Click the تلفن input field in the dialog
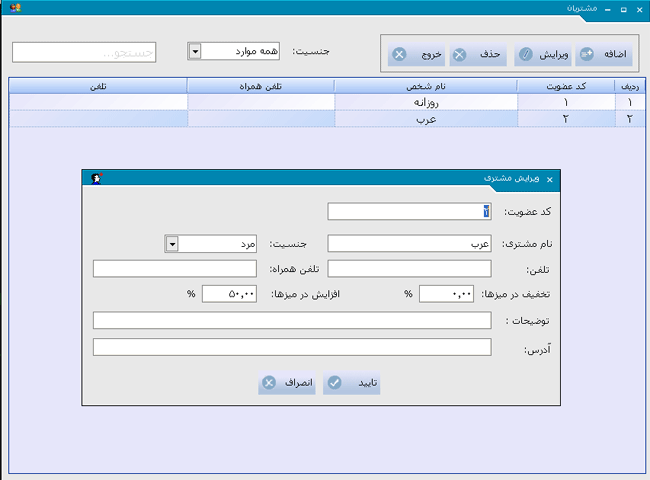650x480 pixels. pyautogui.click(x=410, y=269)
